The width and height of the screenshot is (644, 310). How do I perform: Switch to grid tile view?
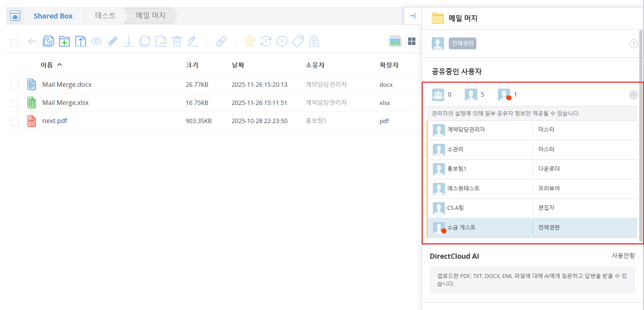pos(412,41)
